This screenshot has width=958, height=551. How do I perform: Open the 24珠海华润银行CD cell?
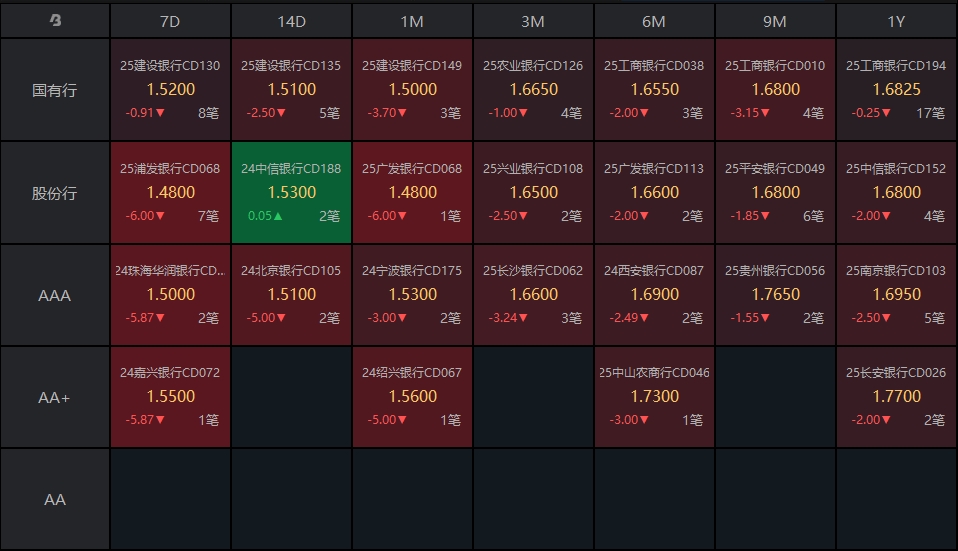click(170, 295)
